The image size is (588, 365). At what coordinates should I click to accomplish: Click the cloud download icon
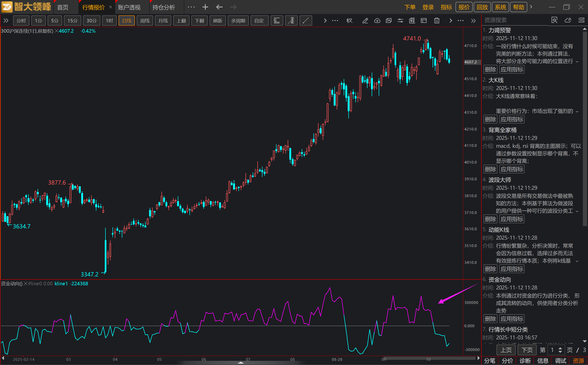tap(377, 21)
